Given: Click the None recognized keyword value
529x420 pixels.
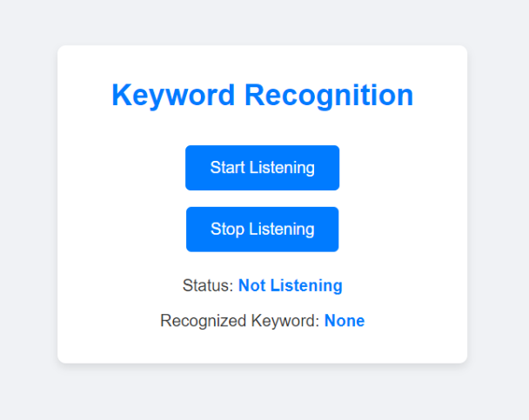Looking at the screenshot, I should pos(345,321).
